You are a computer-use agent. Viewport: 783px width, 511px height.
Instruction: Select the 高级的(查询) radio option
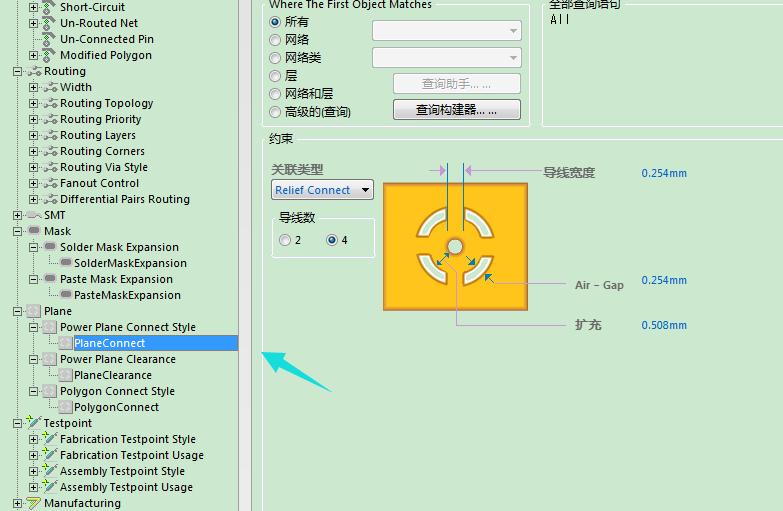(x=276, y=112)
